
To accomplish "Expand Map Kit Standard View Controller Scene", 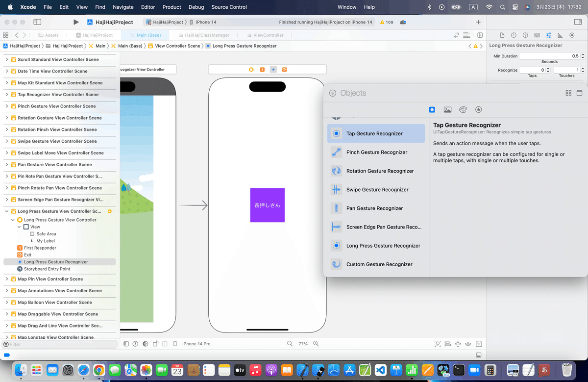I will (7, 83).
